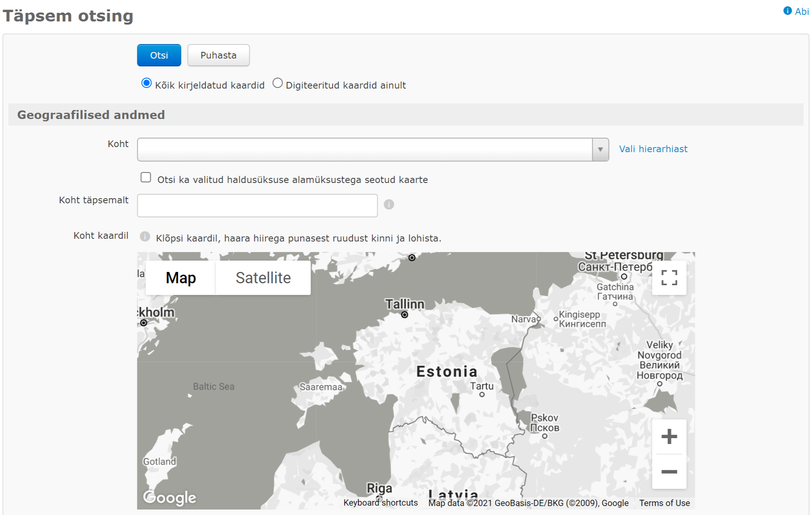Open Terms of Use on the map

[664, 503]
